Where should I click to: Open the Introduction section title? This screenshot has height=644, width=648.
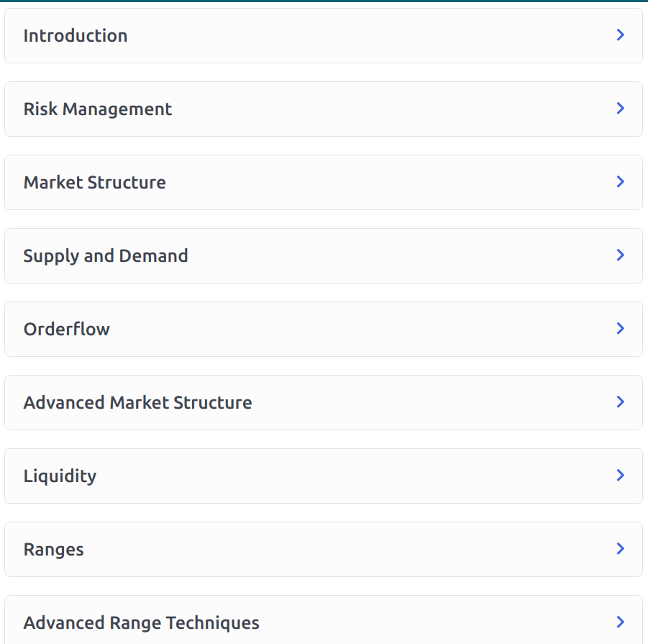[76, 36]
